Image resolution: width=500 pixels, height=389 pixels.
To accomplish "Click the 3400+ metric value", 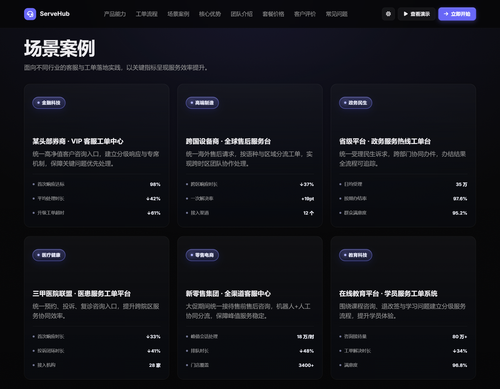I will point(306,365).
